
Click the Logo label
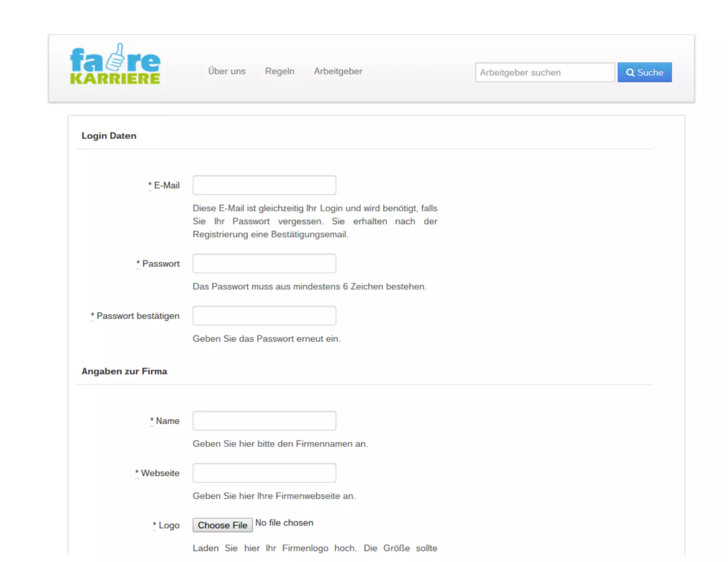166,526
